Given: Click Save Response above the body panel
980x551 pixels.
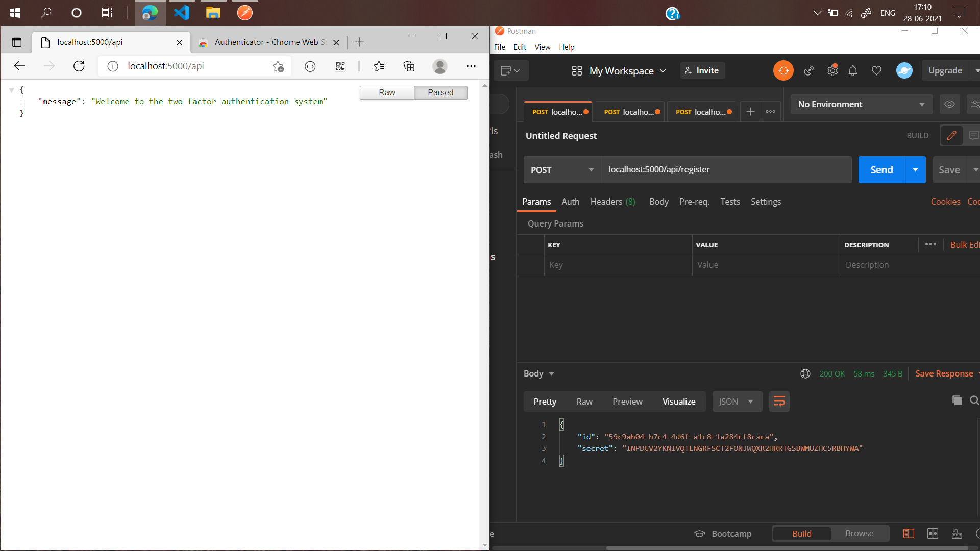Looking at the screenshot, I should 944,373.
